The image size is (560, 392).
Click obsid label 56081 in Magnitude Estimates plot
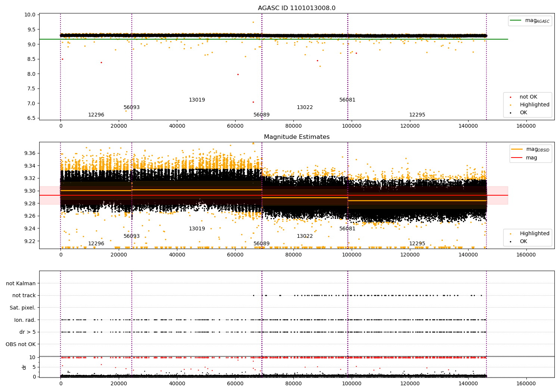click(x=347, y=229)
